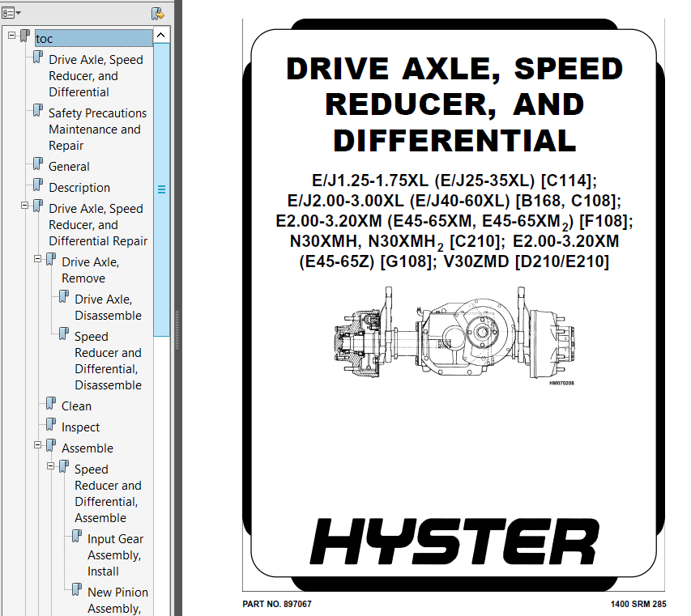
Task: Click bookmark icon beside Description
Action: click(38, 185)
